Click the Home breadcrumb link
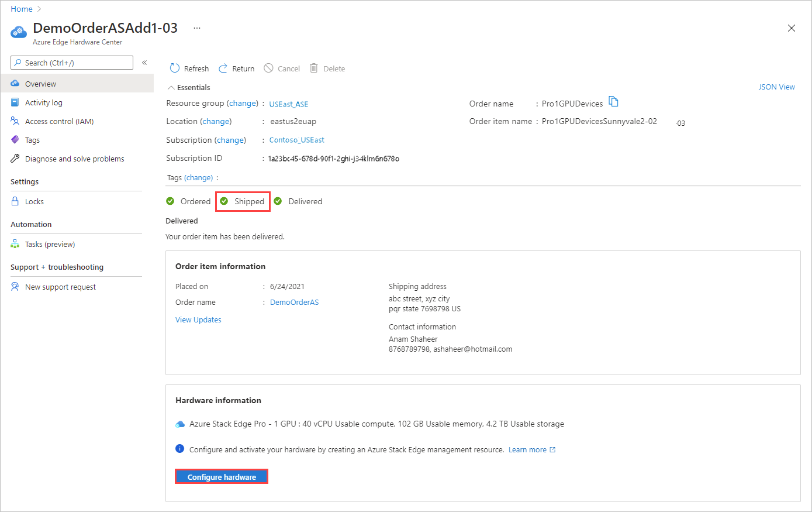The width and height of the screenshot is (812, 512). pos(22,9)
